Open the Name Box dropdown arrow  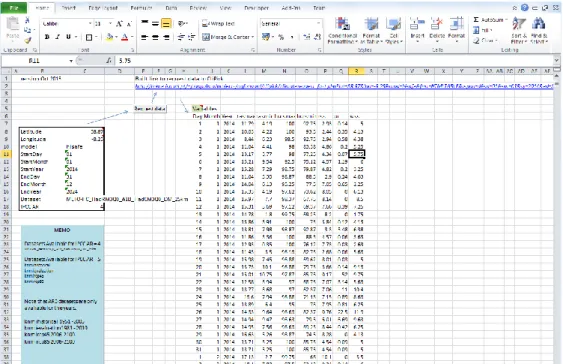tap(71, 61)
